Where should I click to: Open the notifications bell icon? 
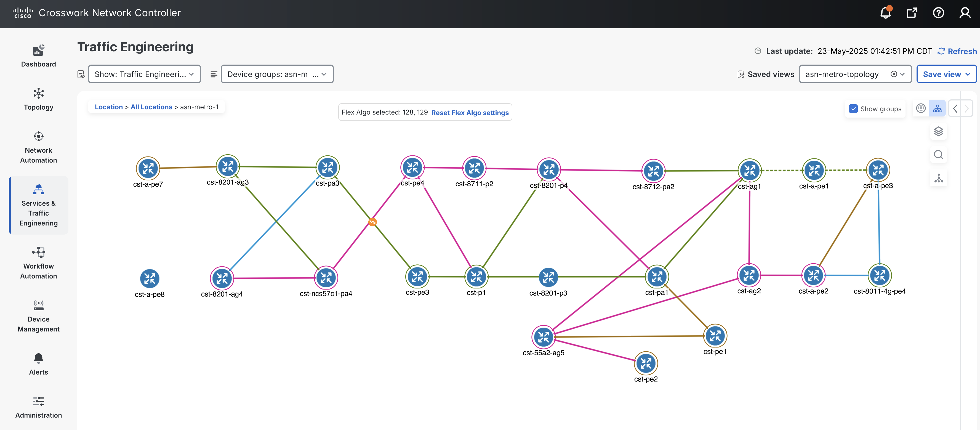coord(885,13)
